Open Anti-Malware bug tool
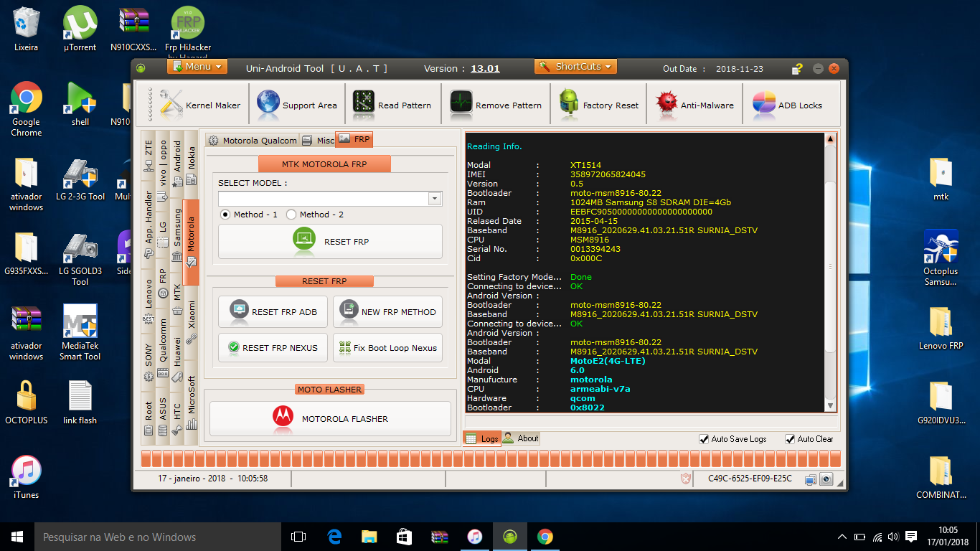The image size is (980, 551). point(694,105)
